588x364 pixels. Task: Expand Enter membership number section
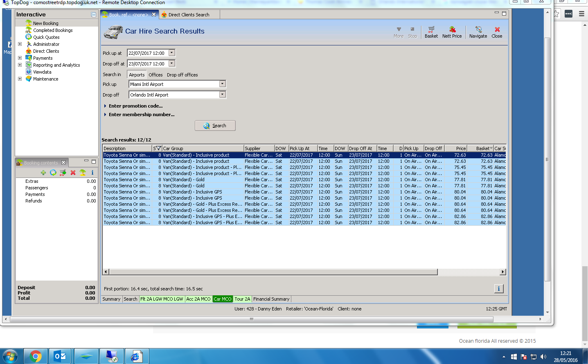tap(105, 115)
